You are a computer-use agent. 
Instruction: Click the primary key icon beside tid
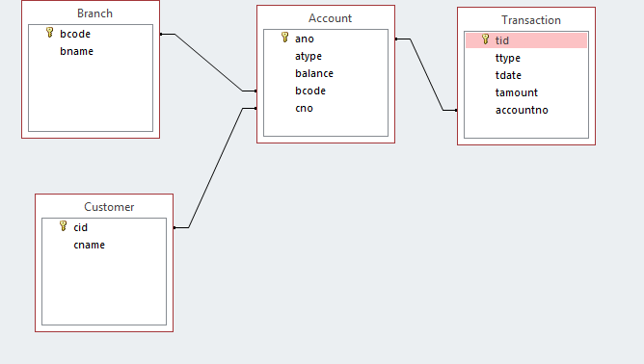[x=486, y=39]
